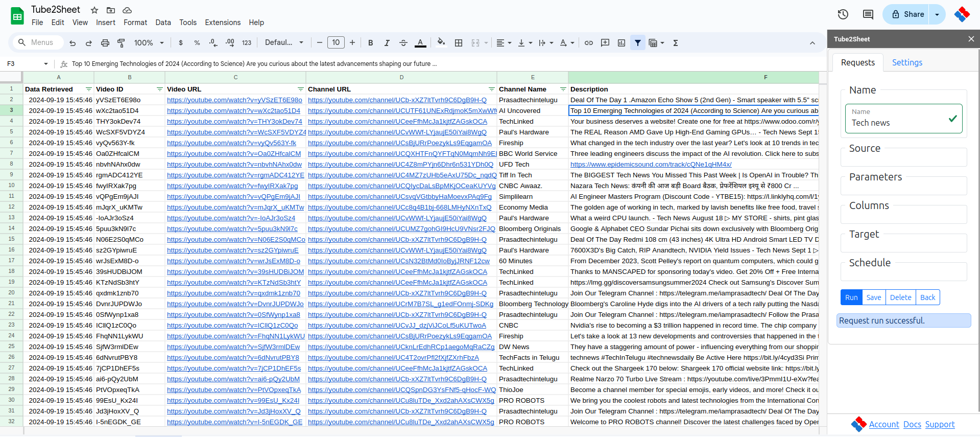Star the Tube2Sheet document
The height and width of the screenshot is (437, 980).
94,10
